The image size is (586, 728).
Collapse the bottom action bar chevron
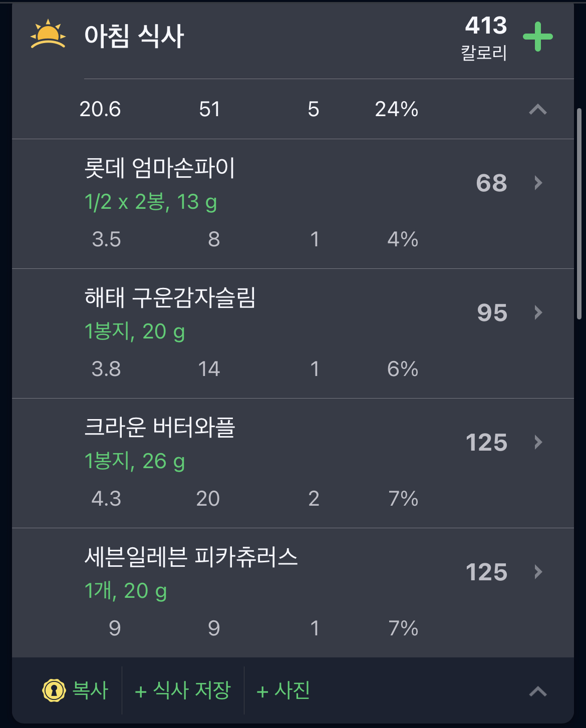[538, 691]
